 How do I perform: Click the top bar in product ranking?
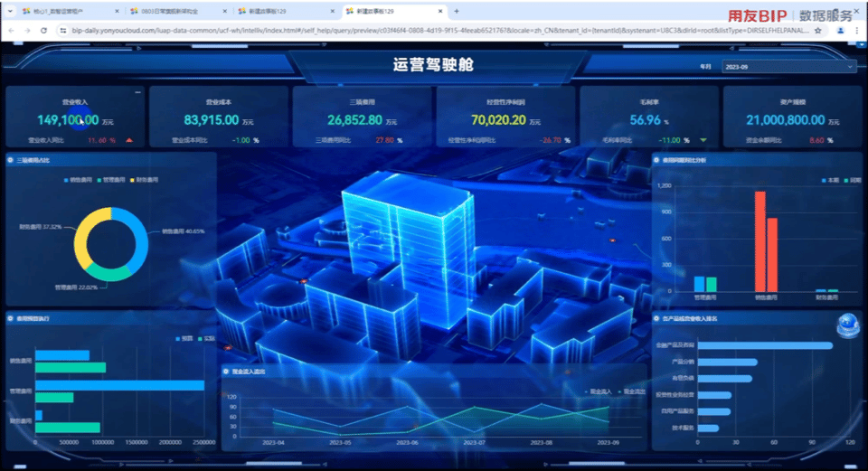click(765, 345)
